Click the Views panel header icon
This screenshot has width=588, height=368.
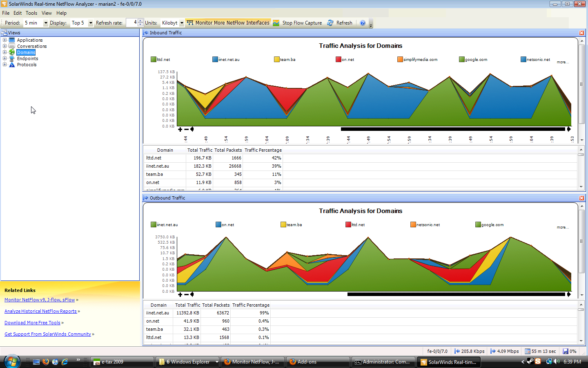pyautogui.click(x=4, y=33)
